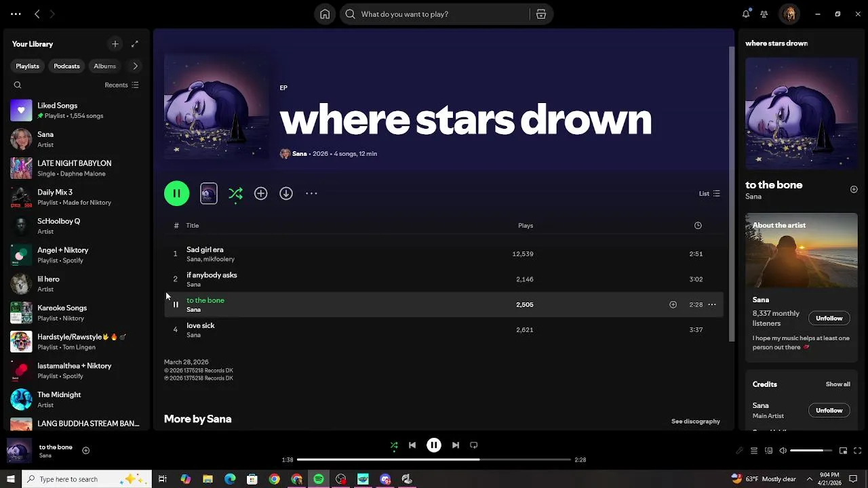This screenshot has height=488, width=868.
Task: Save EP to Your Library
Action: click(260, 194)
